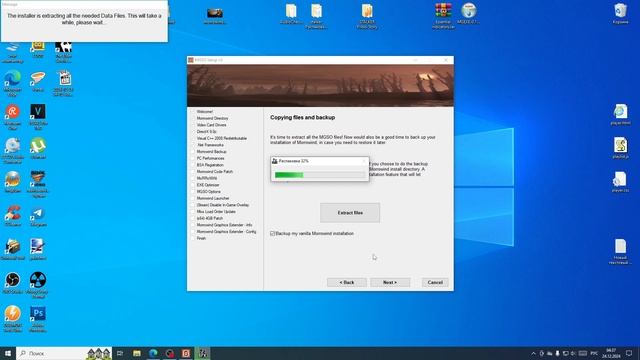This screenshot has height=360, width=640.
Task: Click the Extract files button
Action: click(x=350, y=213)
